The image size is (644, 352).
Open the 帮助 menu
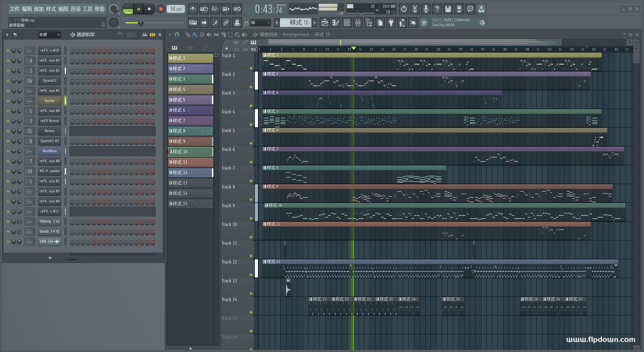tap(100, 9)
